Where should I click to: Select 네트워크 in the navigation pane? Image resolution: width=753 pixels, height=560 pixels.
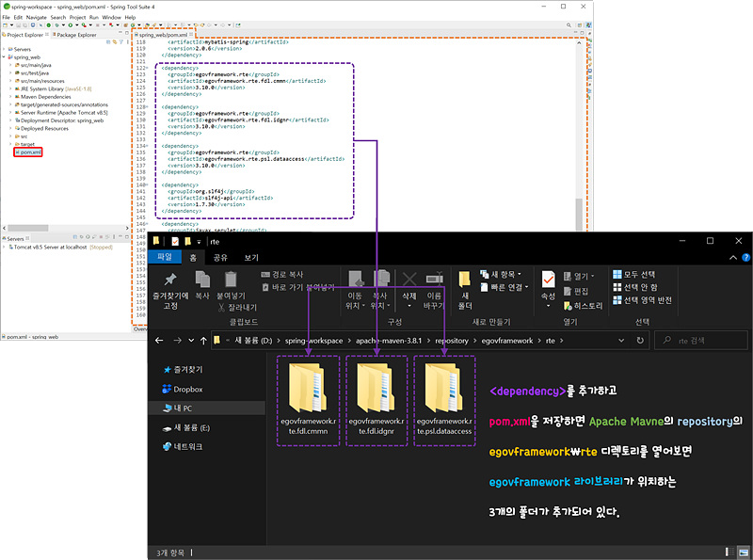click(x=183, y=447)
